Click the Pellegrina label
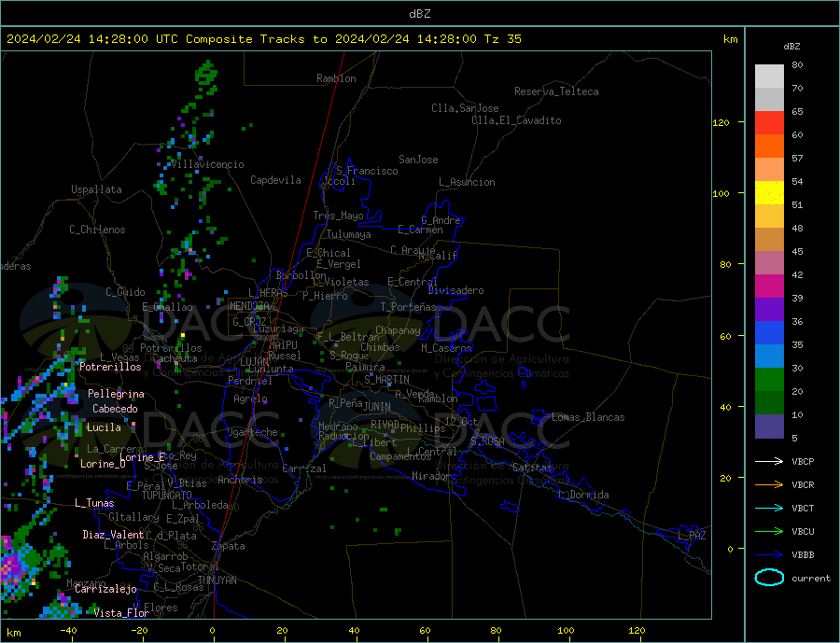This screenshot has height=643, width=840. point(117,394)
